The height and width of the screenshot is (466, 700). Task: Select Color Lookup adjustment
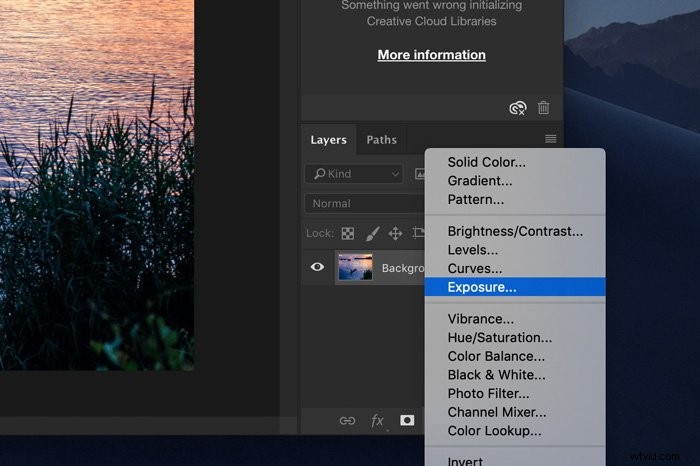(x=515, y=431)
